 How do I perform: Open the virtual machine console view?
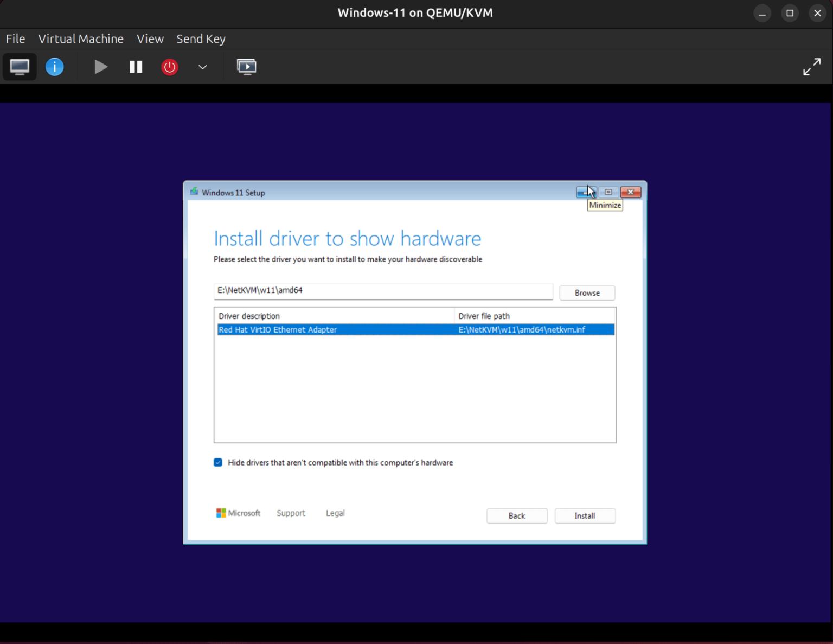click(20, 66)
